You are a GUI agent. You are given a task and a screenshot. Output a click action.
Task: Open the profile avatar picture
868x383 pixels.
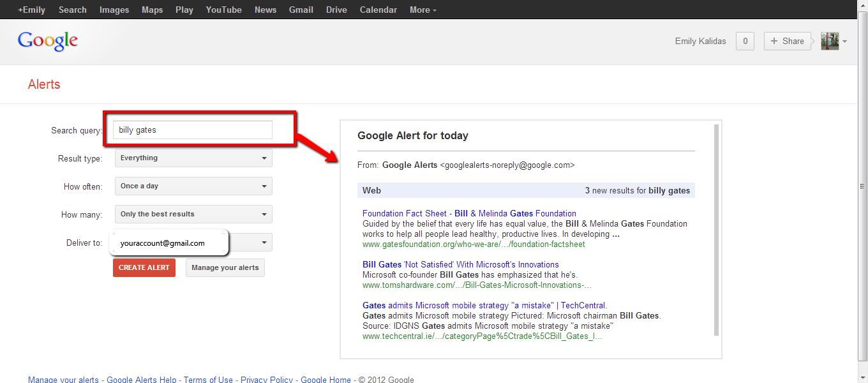[829, 41]
